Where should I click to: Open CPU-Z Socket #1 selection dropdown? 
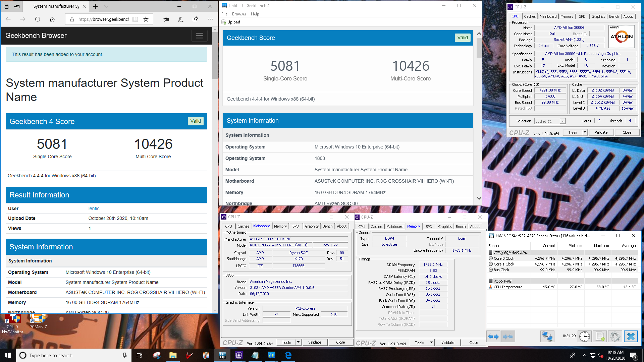pyautogui.click(x=550, y=121)
